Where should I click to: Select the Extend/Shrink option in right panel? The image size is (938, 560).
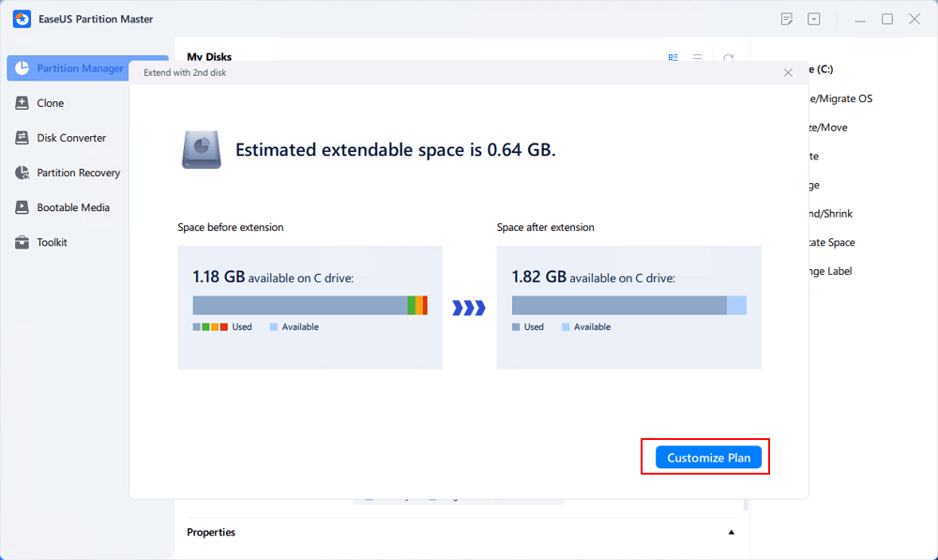[831, 214]
